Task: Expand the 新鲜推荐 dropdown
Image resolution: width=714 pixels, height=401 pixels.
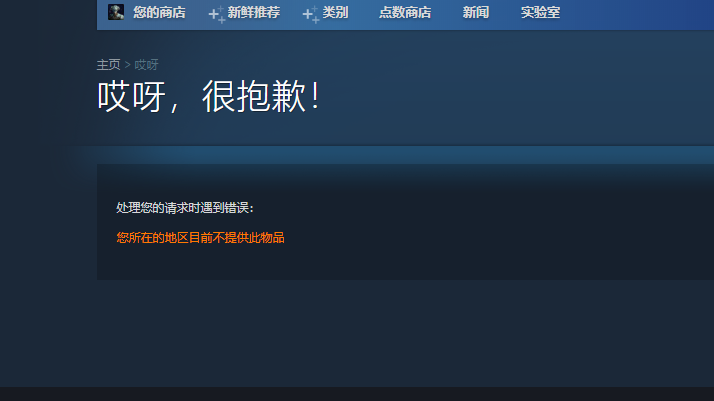Action: tap(254, 13)
